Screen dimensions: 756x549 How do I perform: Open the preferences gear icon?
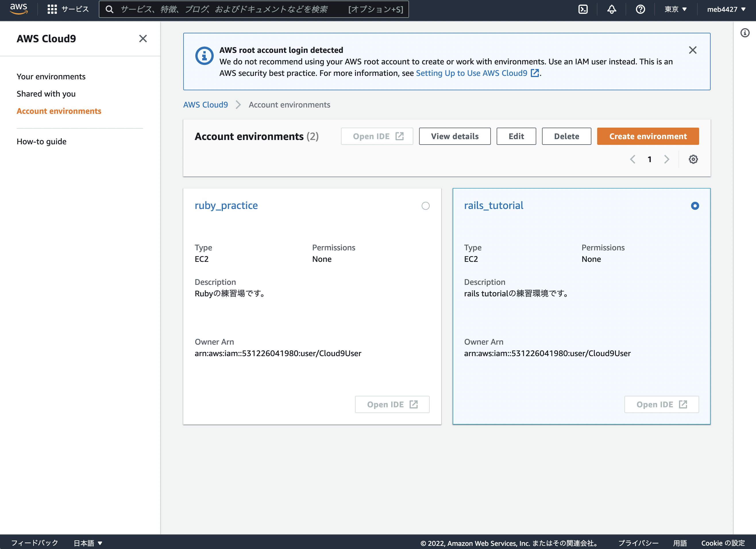(x=693, y=160)
